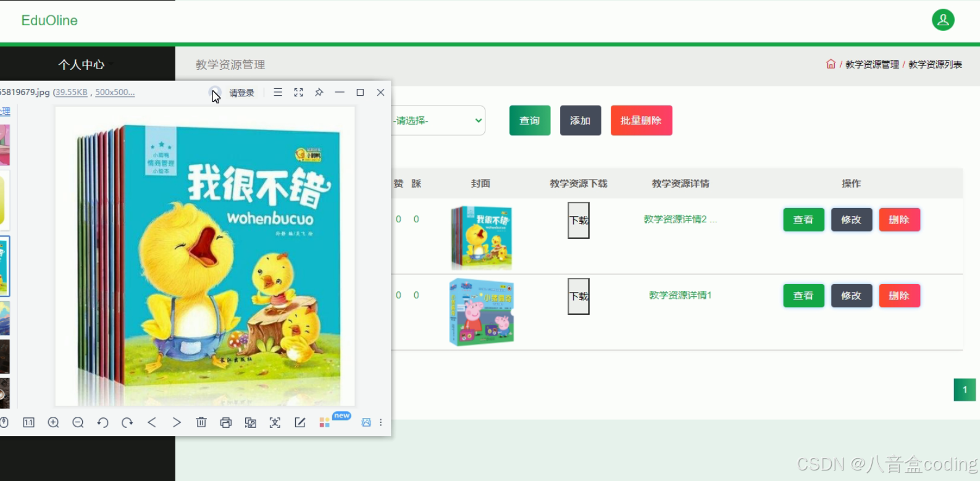The height and width of the screenshot is (481, 980).
Task: Open the edit image pencil icon
Action: tap(300, 422)
